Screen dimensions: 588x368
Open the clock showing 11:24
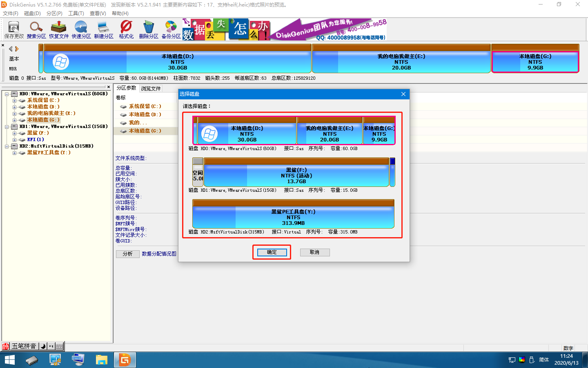coord(566,360)
